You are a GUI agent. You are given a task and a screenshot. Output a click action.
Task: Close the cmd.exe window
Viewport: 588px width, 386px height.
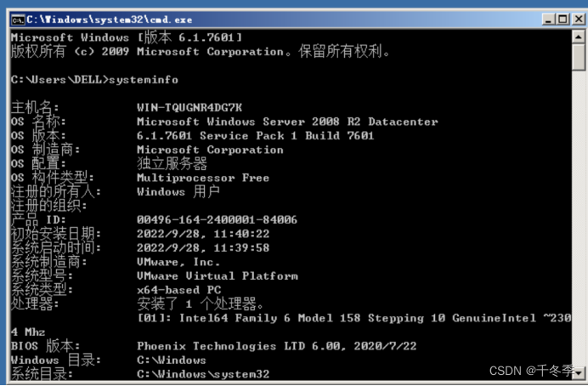click(579, 20)
